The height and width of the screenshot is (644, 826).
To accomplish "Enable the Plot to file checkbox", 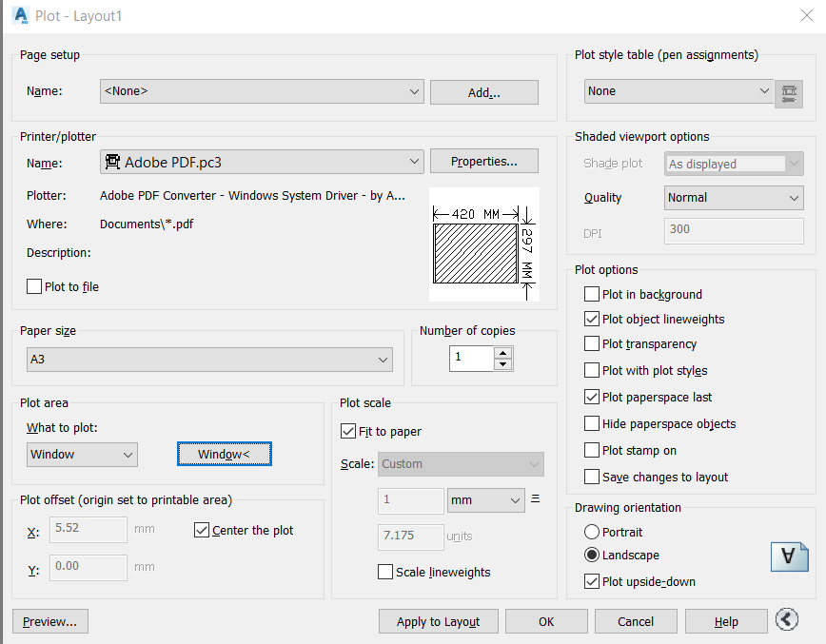I will click(35, 286).
